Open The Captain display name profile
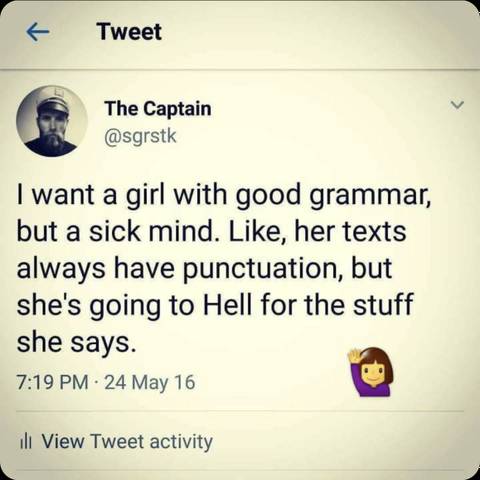Viewport: 480px width, 480px height. tap(158, 109)
